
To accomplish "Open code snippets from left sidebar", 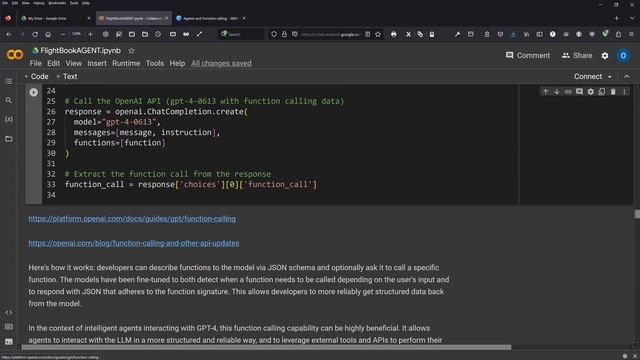I will click(9, 313).
